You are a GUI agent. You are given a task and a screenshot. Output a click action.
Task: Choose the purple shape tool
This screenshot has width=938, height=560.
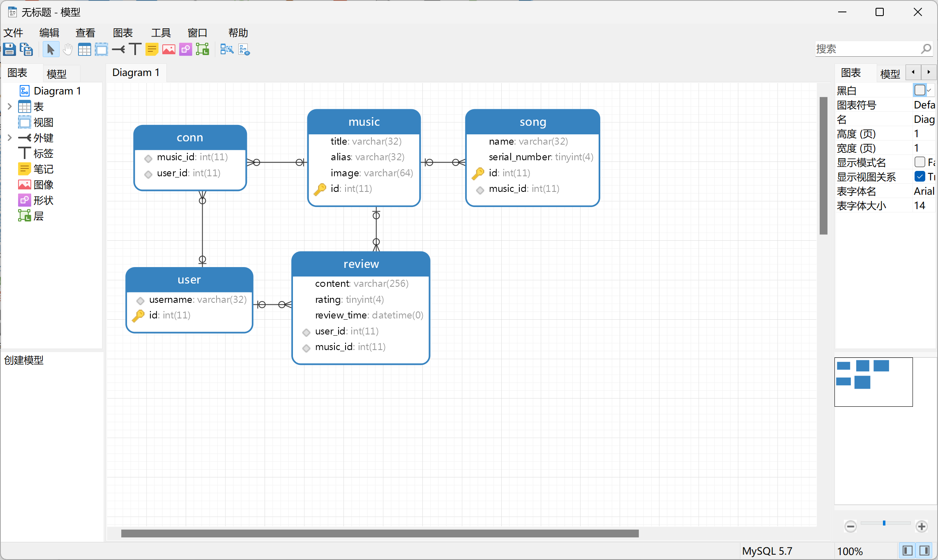coord(185,49)
